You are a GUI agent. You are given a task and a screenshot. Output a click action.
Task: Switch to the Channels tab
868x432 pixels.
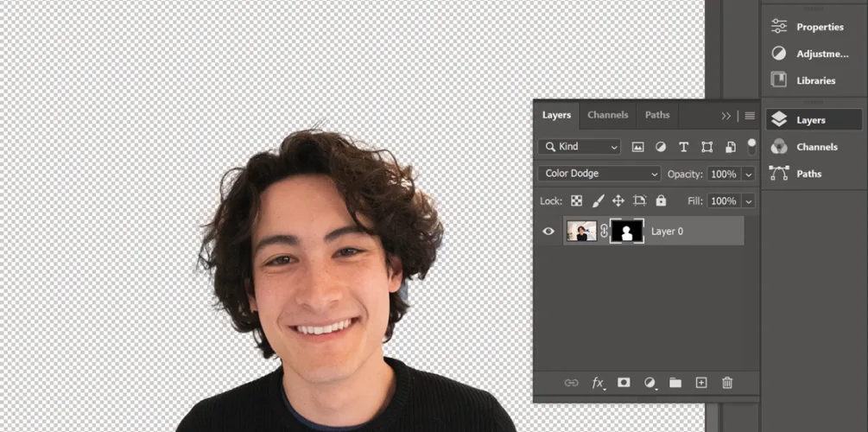coord(607,115)
